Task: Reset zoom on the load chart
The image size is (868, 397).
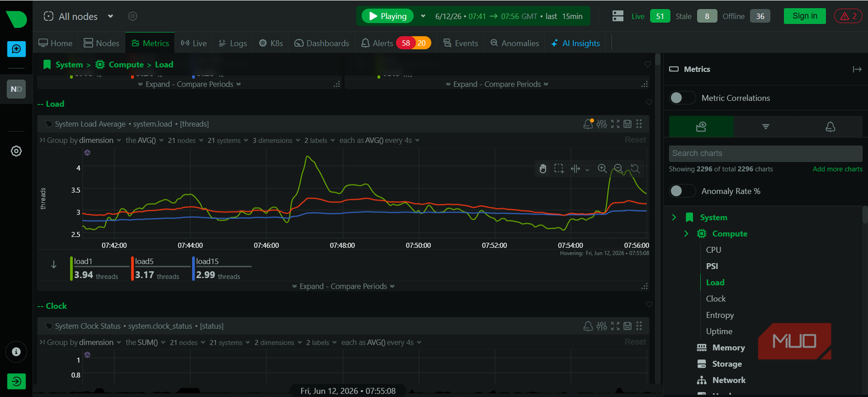Action: tap(635, 168)
